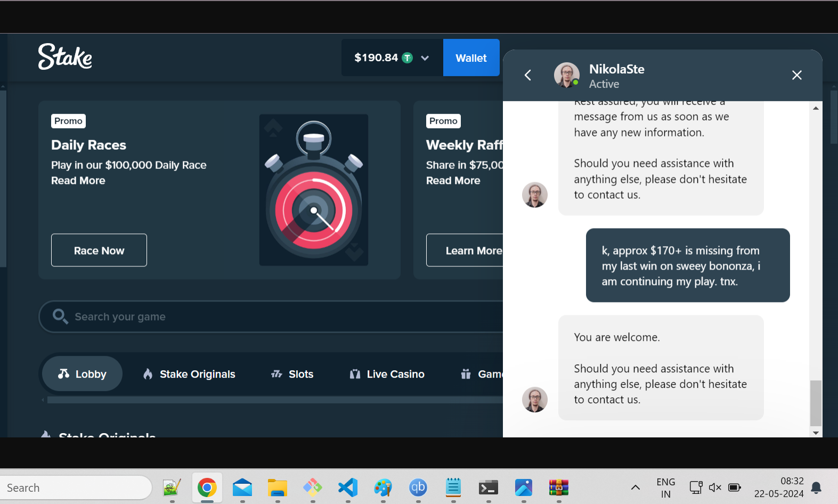Open the Game Shows tab
Screen dimensions: 838x504
(482, 374)
